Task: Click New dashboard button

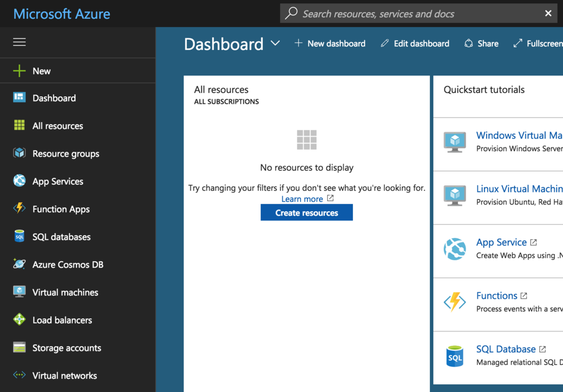Action: (330, 43)
